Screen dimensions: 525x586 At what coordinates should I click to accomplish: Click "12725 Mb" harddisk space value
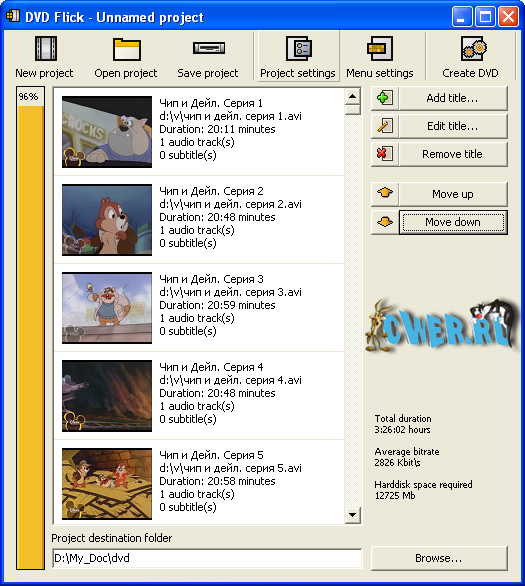pyautogui.click(x=395, y=496)
